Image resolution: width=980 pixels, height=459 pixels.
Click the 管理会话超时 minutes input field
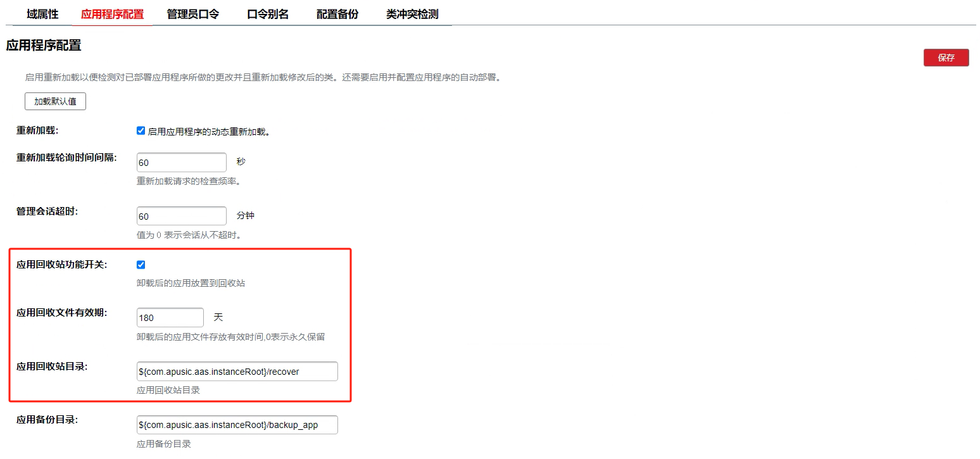tap(181, 217)
